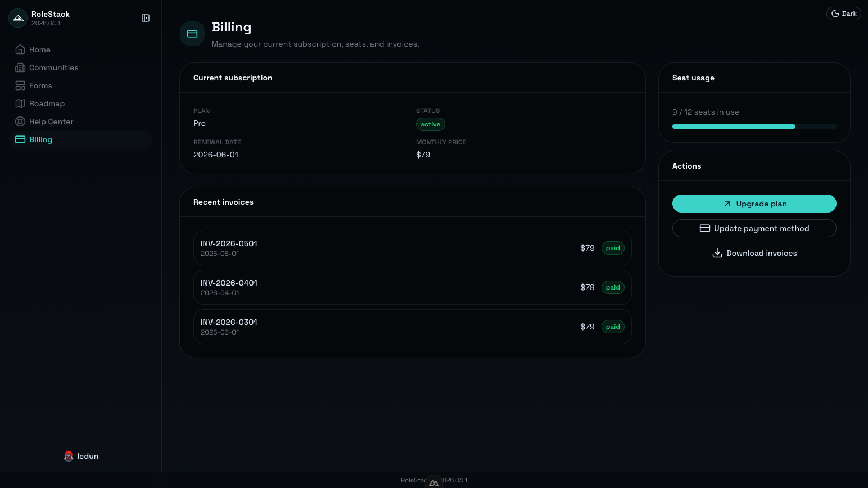This screenshot has height=488, width=868.
Task: Click the download icon beside Download invoices
Action: click(x=717, y=253)
